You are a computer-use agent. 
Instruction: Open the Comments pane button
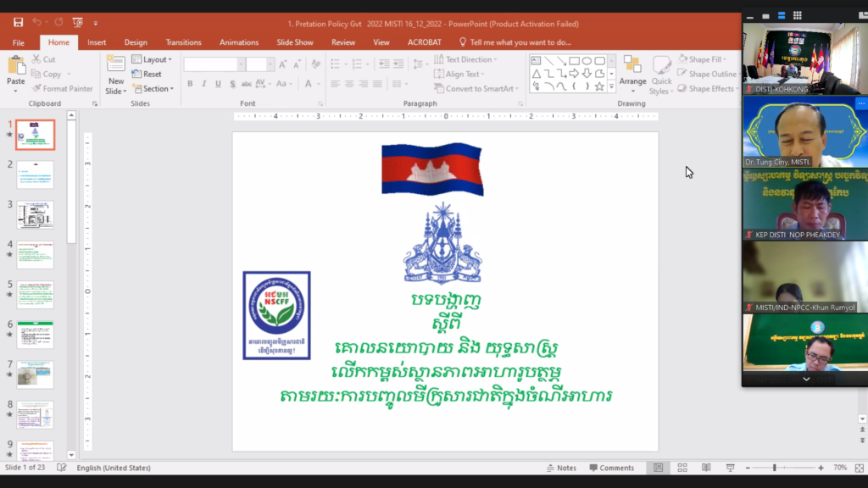[611, 468]
